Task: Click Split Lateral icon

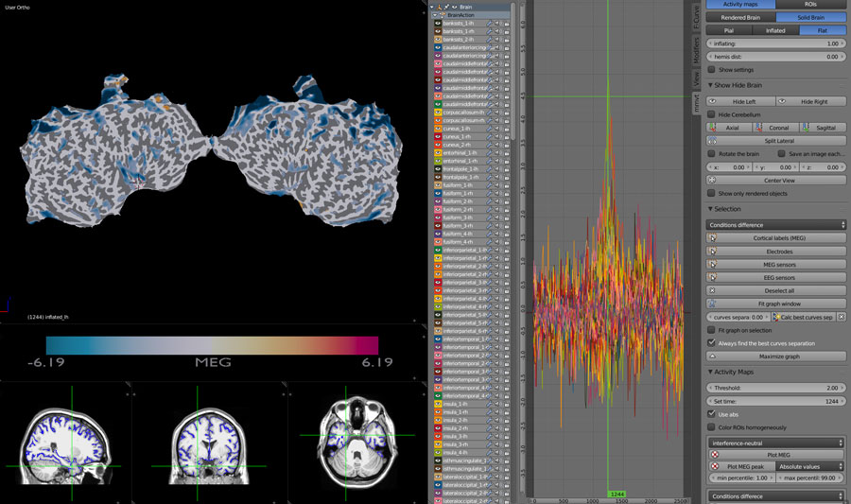Action: (712, 141)
